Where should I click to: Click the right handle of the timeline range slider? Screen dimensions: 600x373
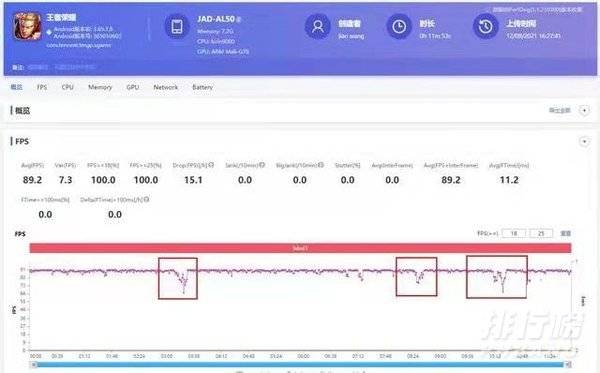pyautogui.click(x=568, y=365)
